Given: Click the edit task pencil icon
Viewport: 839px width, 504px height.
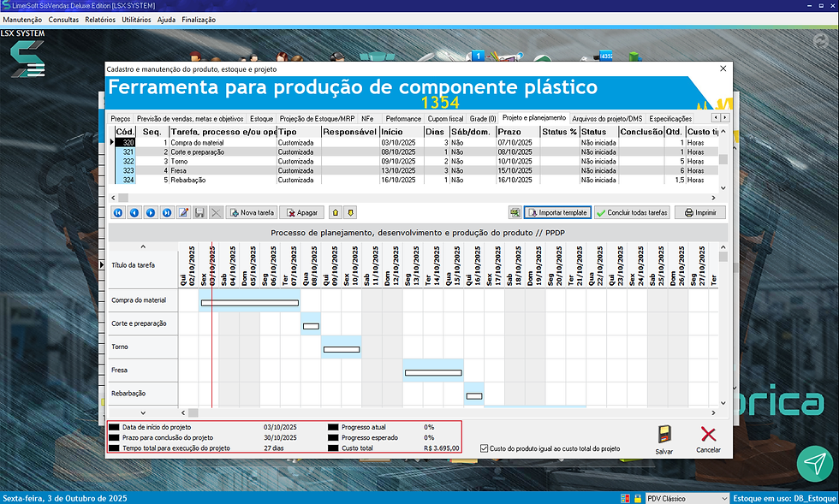Looking at the screenshot, I should point(183,212).
